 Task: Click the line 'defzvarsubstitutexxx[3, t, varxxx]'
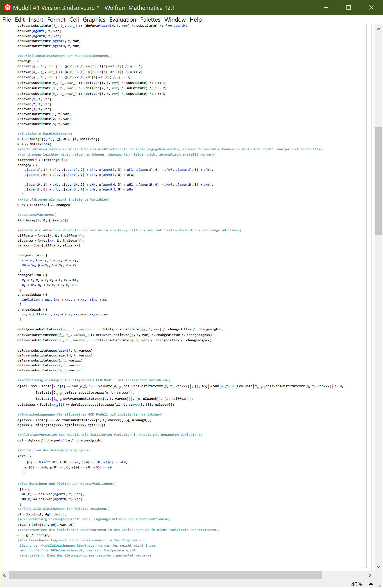pyautogui.click(x=50, y=370)
